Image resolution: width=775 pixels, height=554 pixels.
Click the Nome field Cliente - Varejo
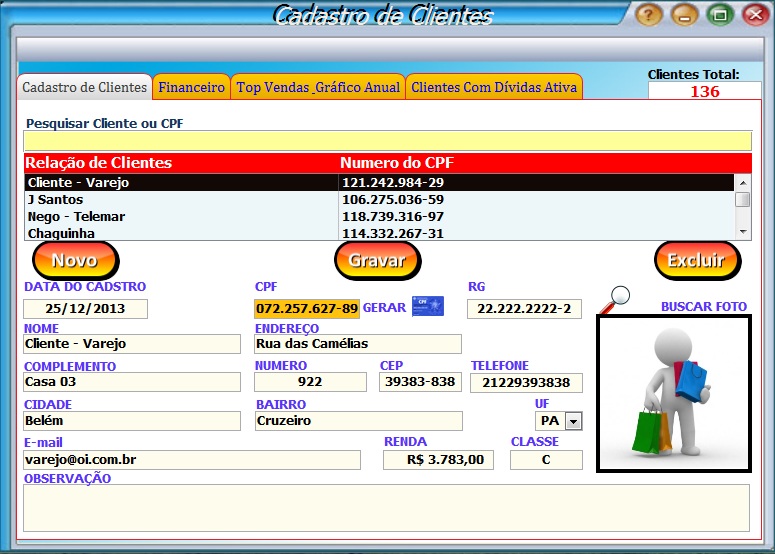(132, 344)
